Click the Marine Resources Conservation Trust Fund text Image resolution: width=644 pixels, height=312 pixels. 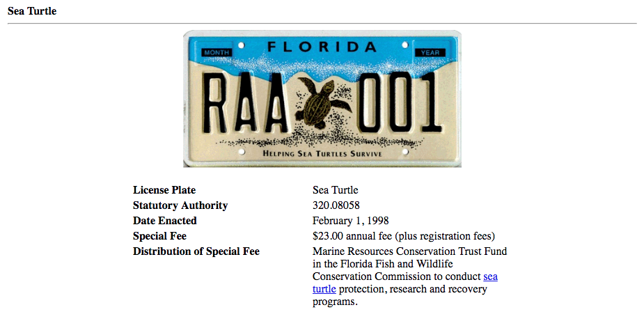(410, 251)
